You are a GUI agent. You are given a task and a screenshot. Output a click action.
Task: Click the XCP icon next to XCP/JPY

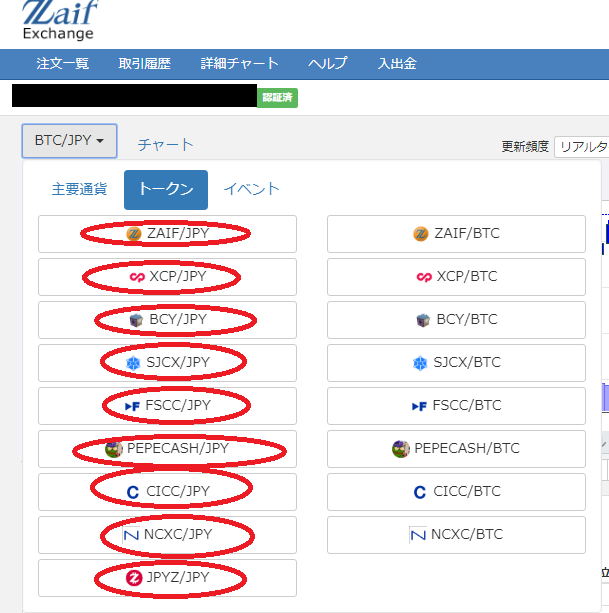(137, 277)
